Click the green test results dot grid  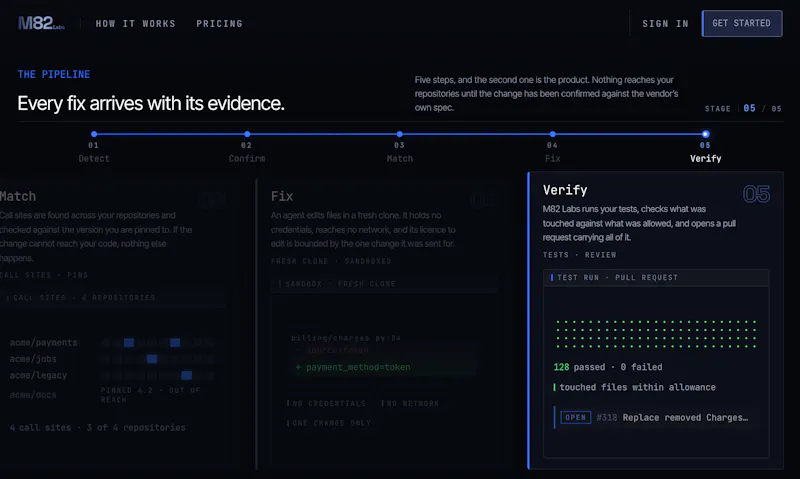[x=656, y=334]
